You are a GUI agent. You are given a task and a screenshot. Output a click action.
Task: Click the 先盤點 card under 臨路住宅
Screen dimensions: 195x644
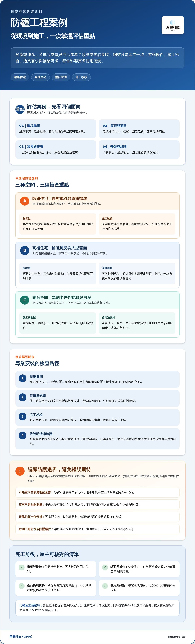coord(58,224)
